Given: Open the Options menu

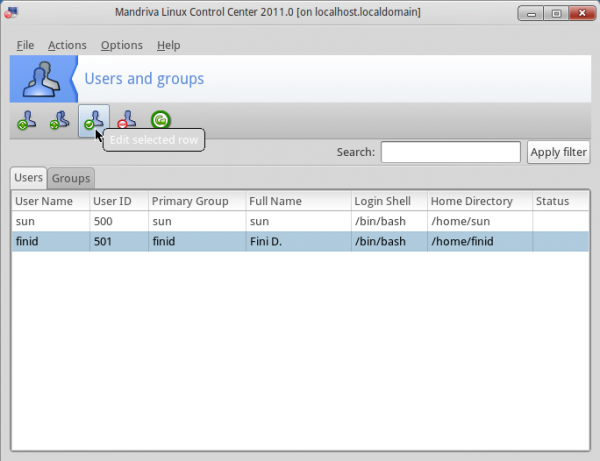Looking at the screenshot, I should pyautogui.click(x=122, y=45).
